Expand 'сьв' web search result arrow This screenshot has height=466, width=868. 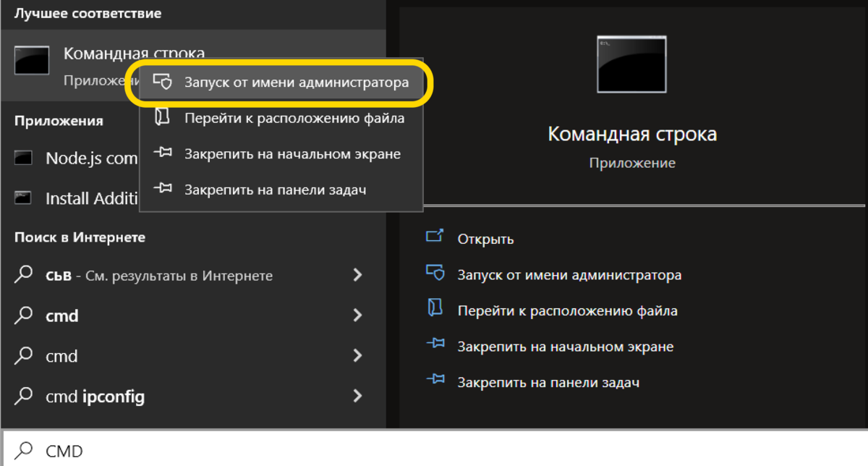pyautogui.click(x=357, y=275)
